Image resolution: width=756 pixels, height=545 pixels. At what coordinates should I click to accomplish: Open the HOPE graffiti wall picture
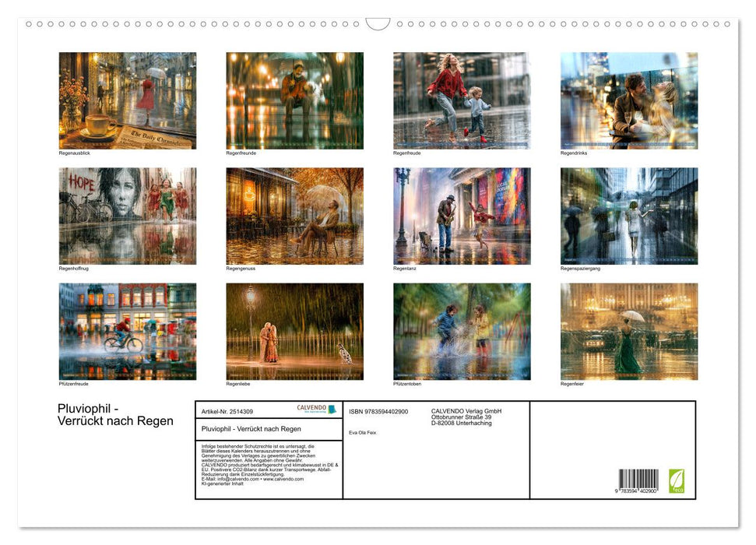click(x=128, y=216)
